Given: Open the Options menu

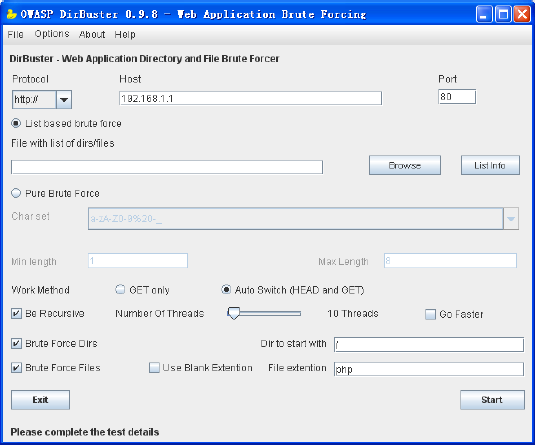Looking at the screenshot, I should coord(52,34).
